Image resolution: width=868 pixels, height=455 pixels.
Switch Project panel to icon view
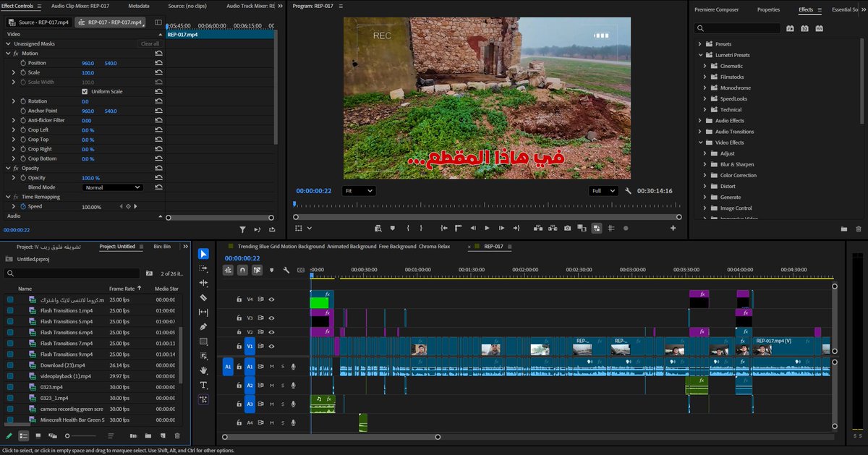38,436
